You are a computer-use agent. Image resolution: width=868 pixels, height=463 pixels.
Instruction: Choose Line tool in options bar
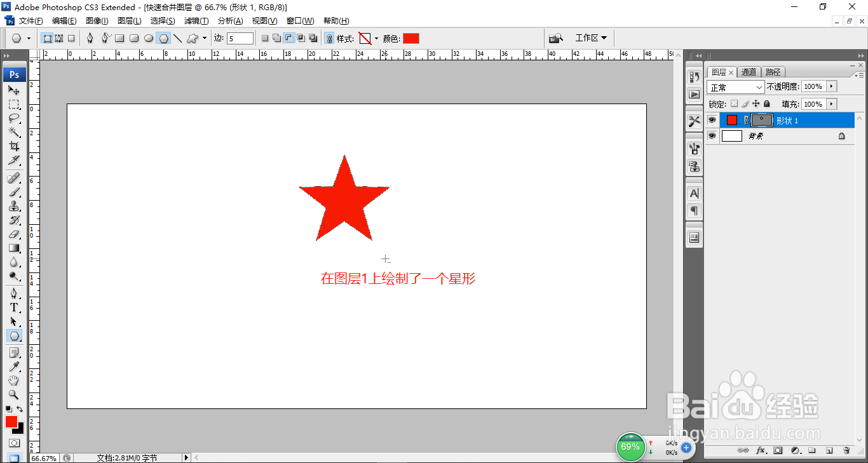click(178, 39)
